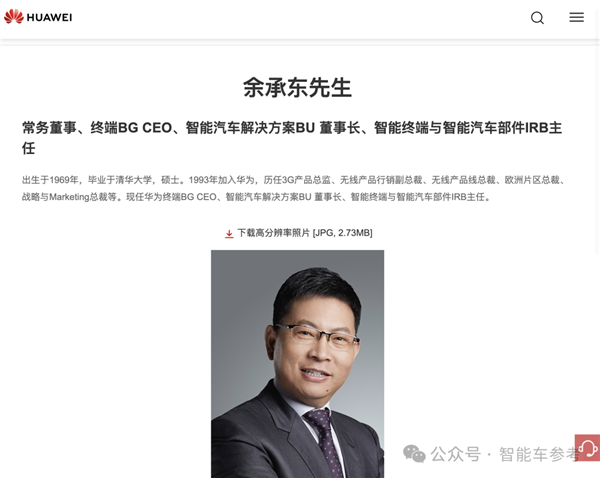Open the search magnifier icon

[x=537, y=18]
